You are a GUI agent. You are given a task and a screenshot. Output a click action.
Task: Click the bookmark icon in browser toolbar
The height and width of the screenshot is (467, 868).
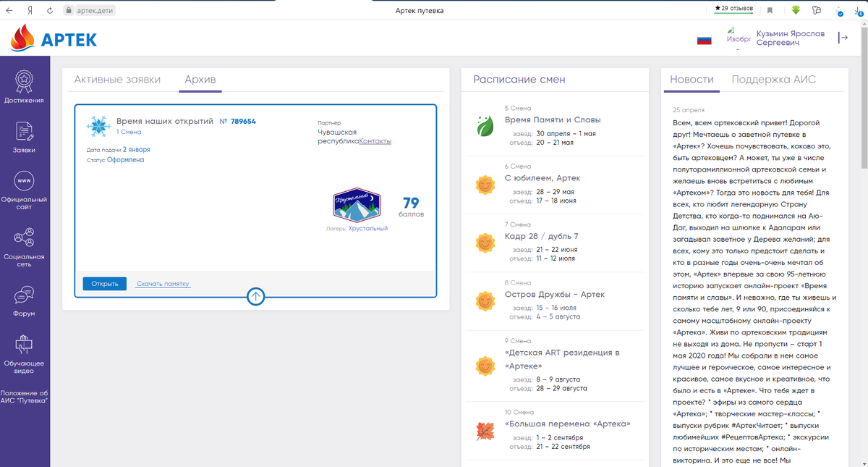770,10
